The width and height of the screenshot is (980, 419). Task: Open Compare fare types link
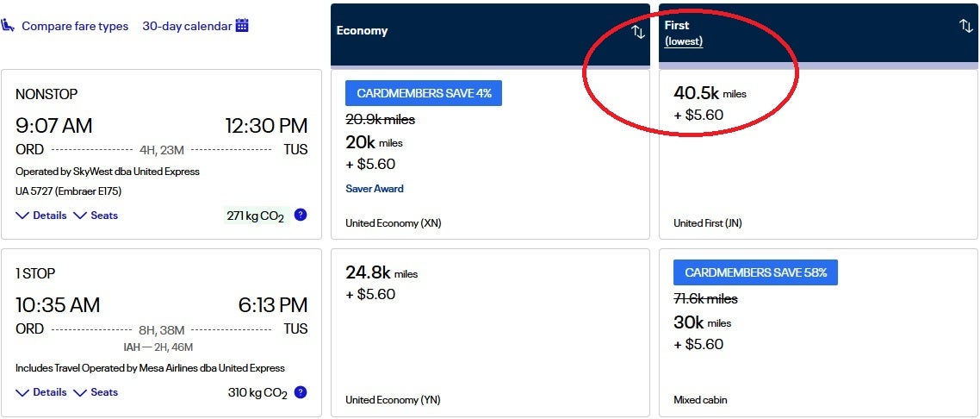(x=75, y=26)
